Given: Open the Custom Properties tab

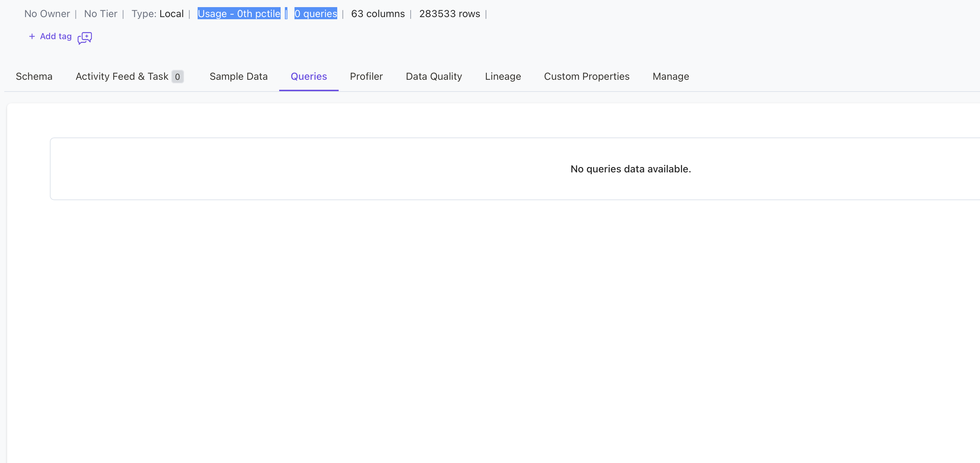Looking at the screenshot, I should [586, 77].
